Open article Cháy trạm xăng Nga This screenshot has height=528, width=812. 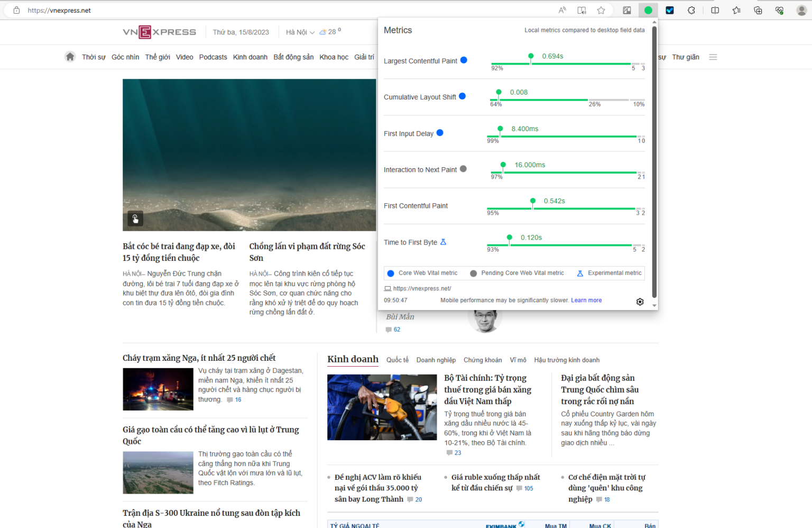199,358
